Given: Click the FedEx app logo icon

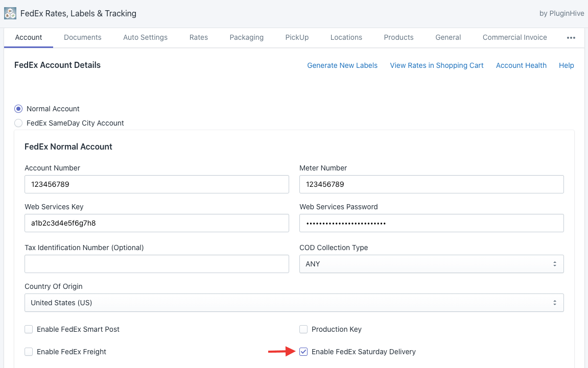Looking at the screenshot, I should click(10, 13).
